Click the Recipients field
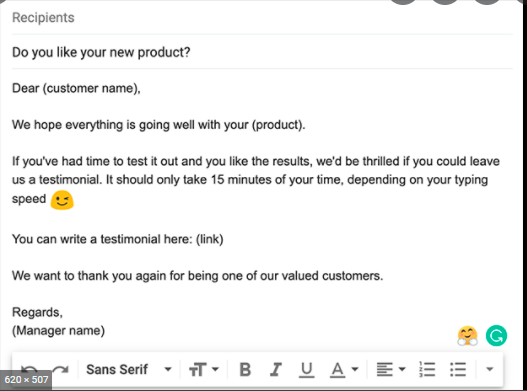 coord(262,17)
